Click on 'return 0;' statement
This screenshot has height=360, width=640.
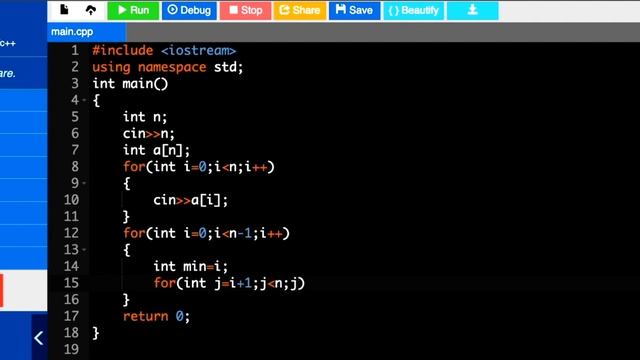[x=156, y=316]
